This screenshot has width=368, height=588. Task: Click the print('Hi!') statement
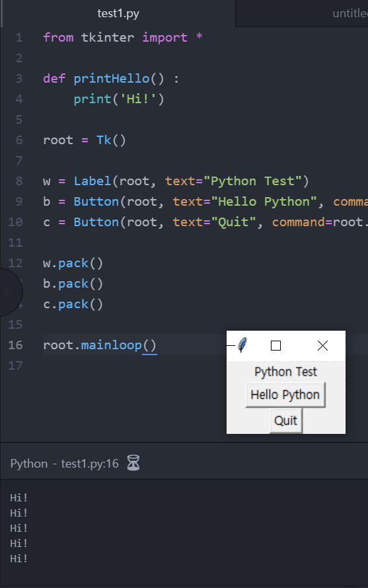pos(119,99)
